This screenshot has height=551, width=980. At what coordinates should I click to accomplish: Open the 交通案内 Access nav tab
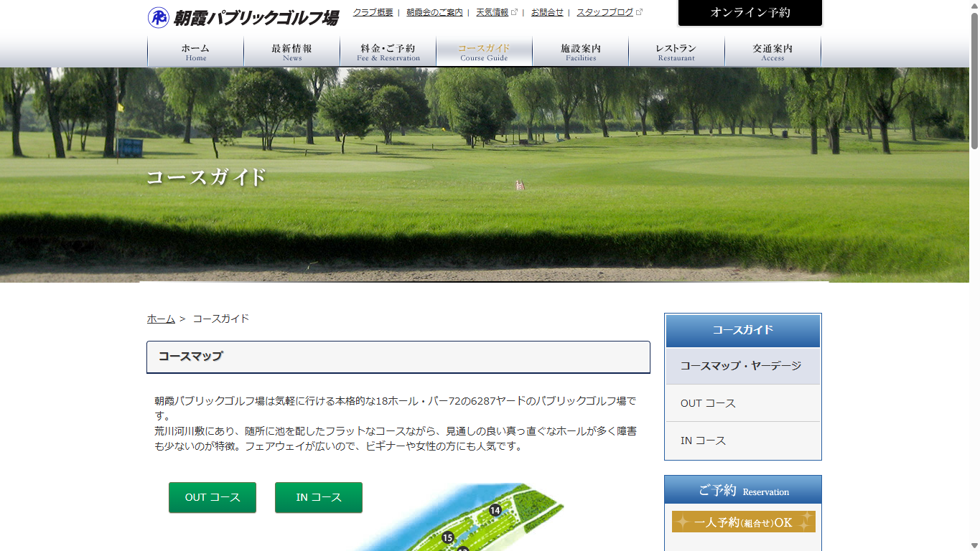coord(773,52)
